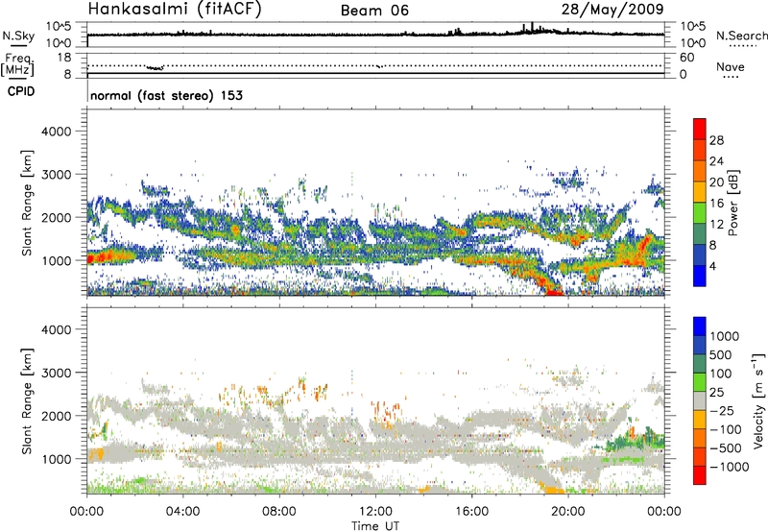The image size is (768, 532).
Task: Pick the grey −25 to 25 Velocity segment
Action: click(x=700, y=400)
